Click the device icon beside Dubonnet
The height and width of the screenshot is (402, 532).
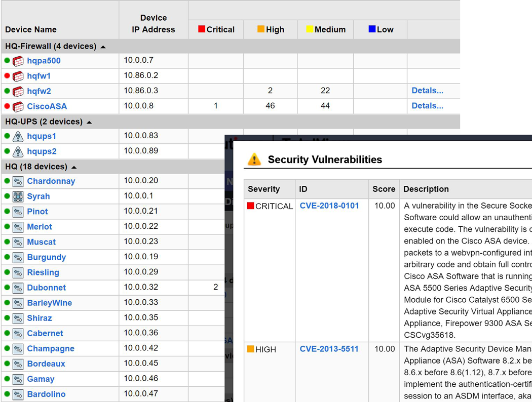(18, 288)
